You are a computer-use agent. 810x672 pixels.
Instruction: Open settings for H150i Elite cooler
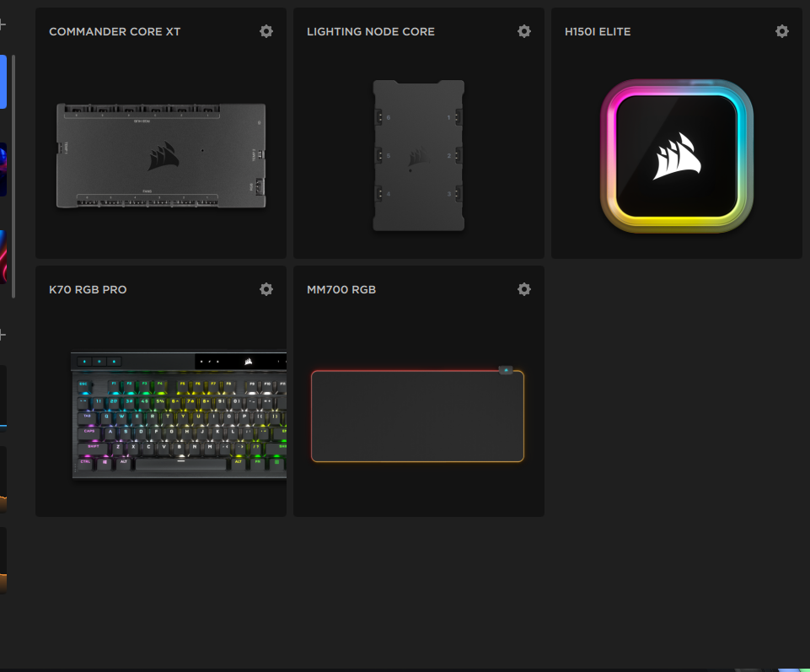pos(782,31)
